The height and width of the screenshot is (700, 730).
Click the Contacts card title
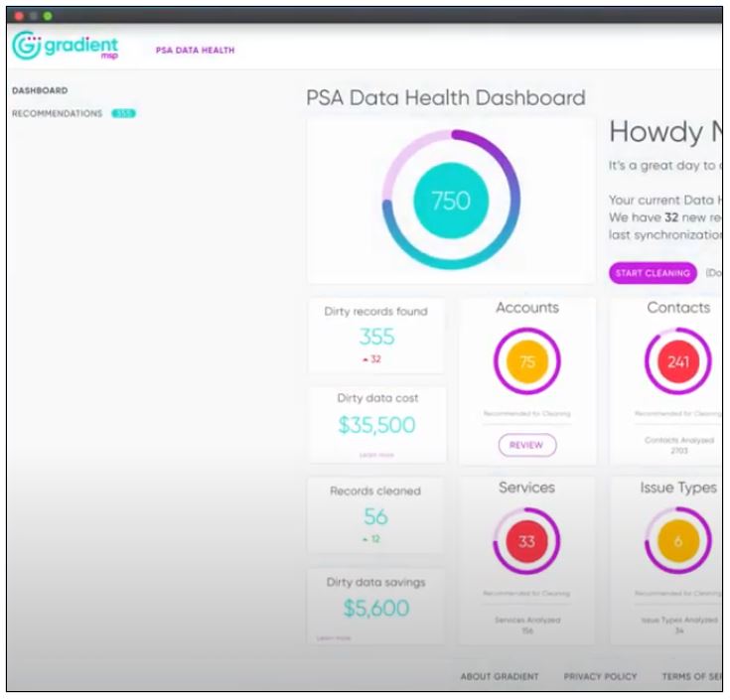point(678,308)
